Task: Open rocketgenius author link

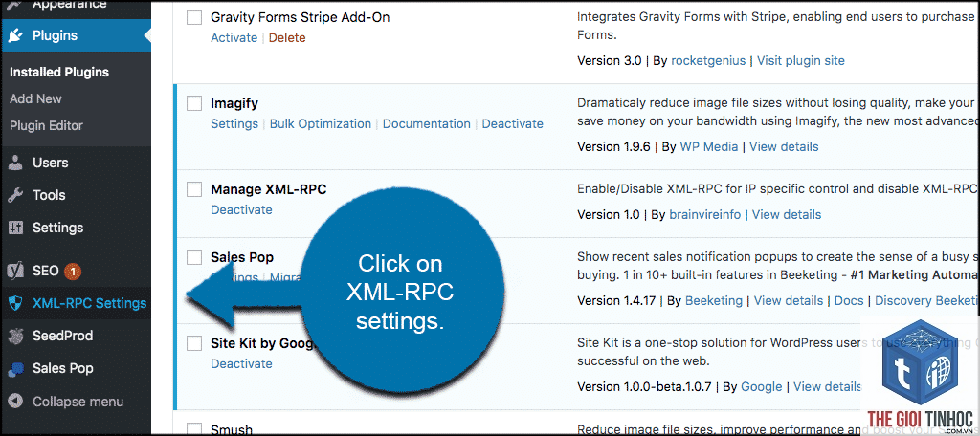Action: tap(708, 60)
